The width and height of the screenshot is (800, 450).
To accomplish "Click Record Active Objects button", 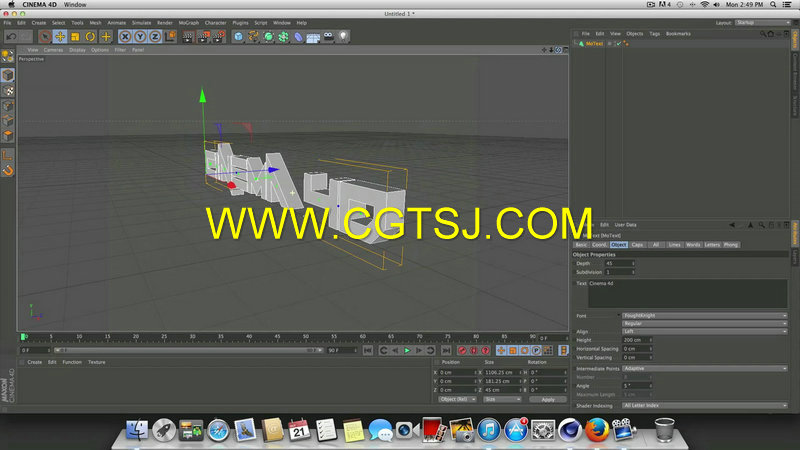I will click(x=462, y=351).
